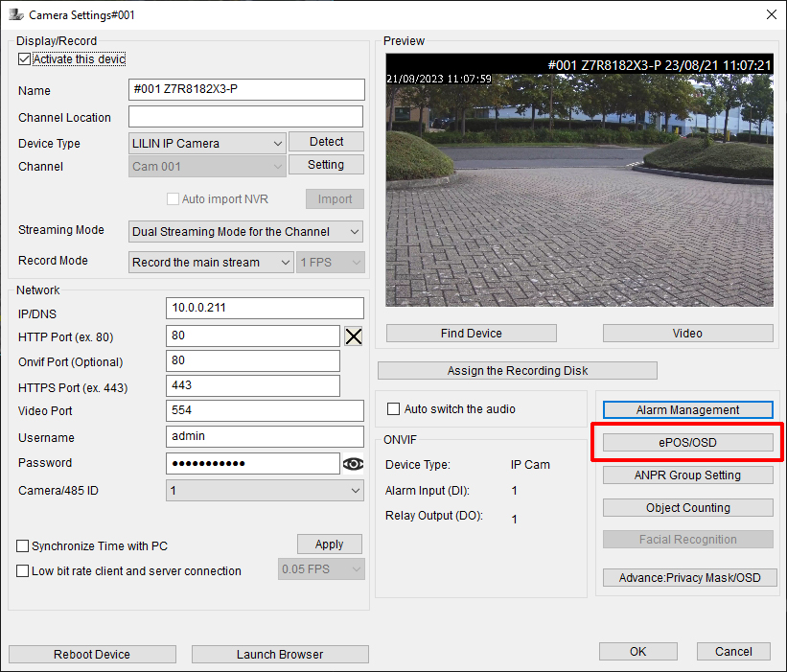The width and height of the screenshot is (787, 672).
Task: Click the X icon beside HTTP Port
Action: point(354,336)
